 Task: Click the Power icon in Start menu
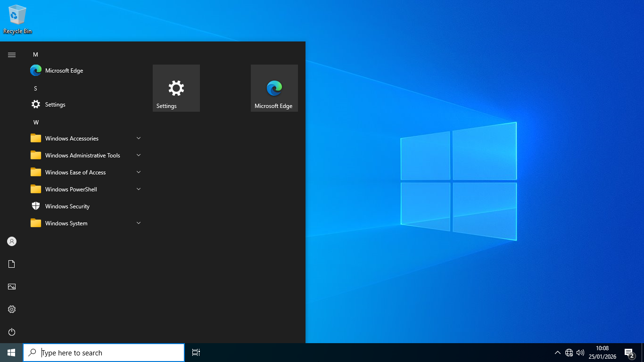12,332
